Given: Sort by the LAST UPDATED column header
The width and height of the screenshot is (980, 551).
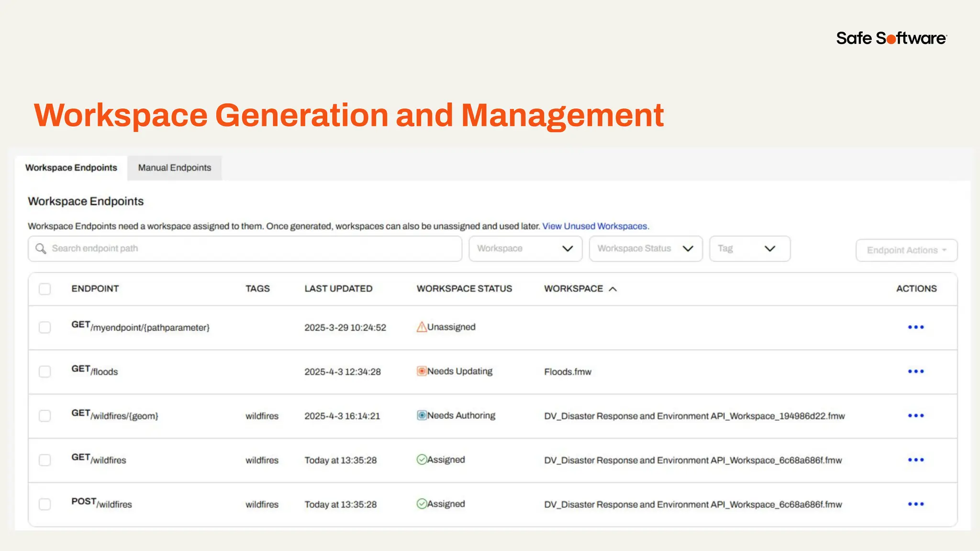Looking at the screenshot, I should tap(338, 289).
